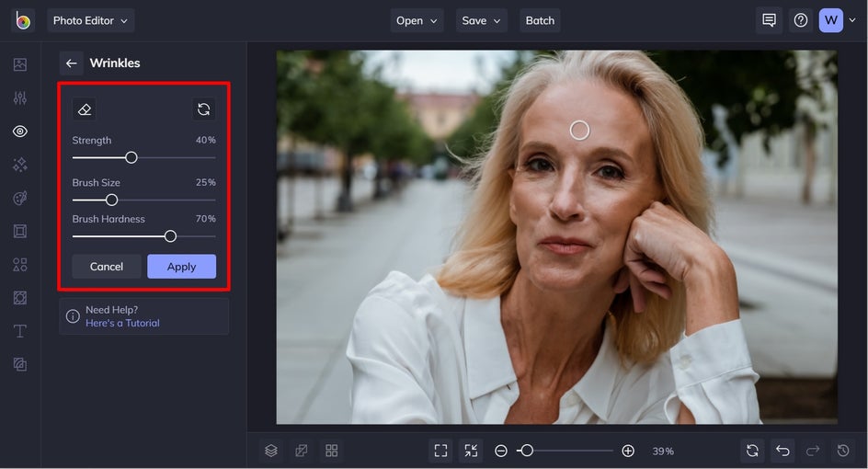Click the BeFunky logo icon
The image size is (868, 469).
click(x=23, y=20)
